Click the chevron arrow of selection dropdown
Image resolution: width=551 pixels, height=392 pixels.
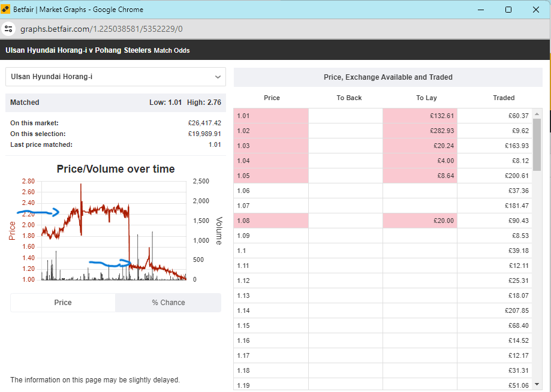click(x=218, y=77)
